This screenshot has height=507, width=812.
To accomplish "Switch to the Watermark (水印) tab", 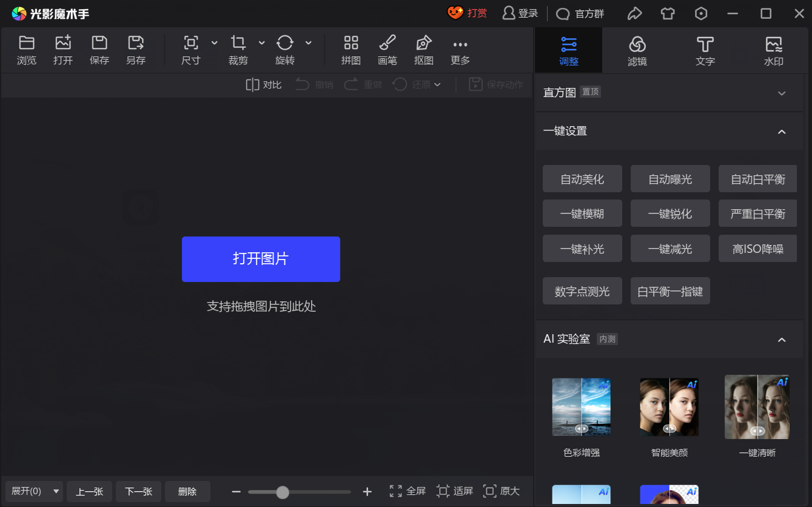I will [x=773, y=50].
